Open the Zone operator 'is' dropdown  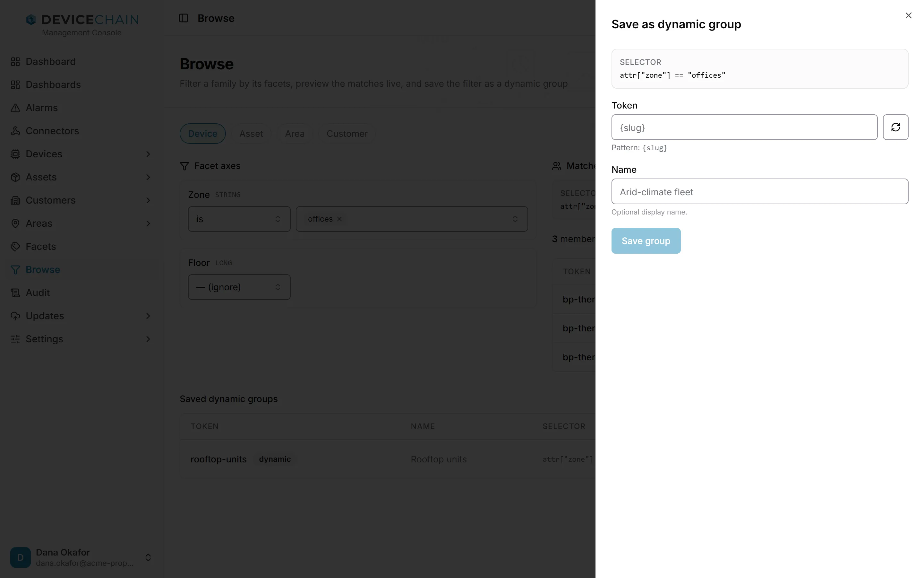(239, 219)
